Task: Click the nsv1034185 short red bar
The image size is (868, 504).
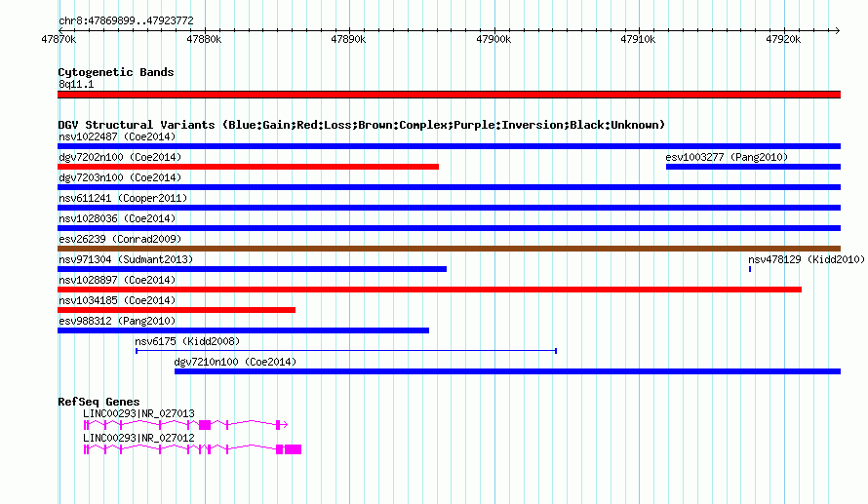Action: (177, 310)
